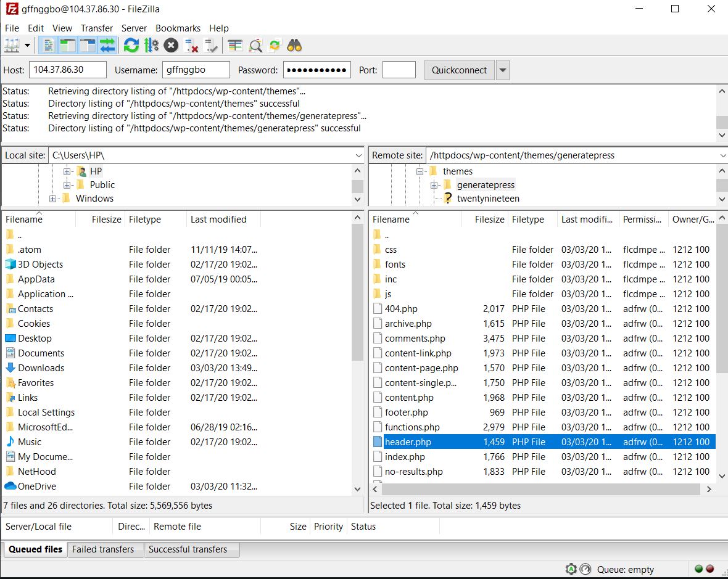Toggle the message log display
728x579 pixels.
pos(48,46)
